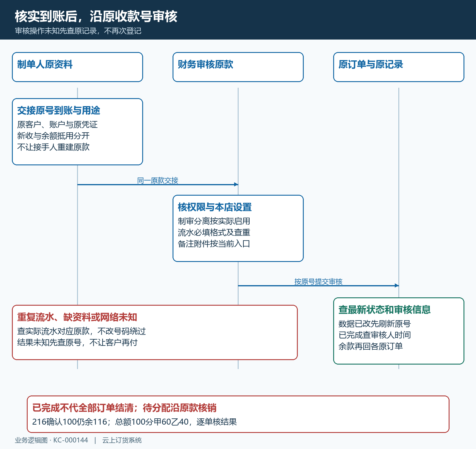The width and height of the screenshot is (476, 449).
Task: Click heading 核权限与本店设置
Action: 215,207
